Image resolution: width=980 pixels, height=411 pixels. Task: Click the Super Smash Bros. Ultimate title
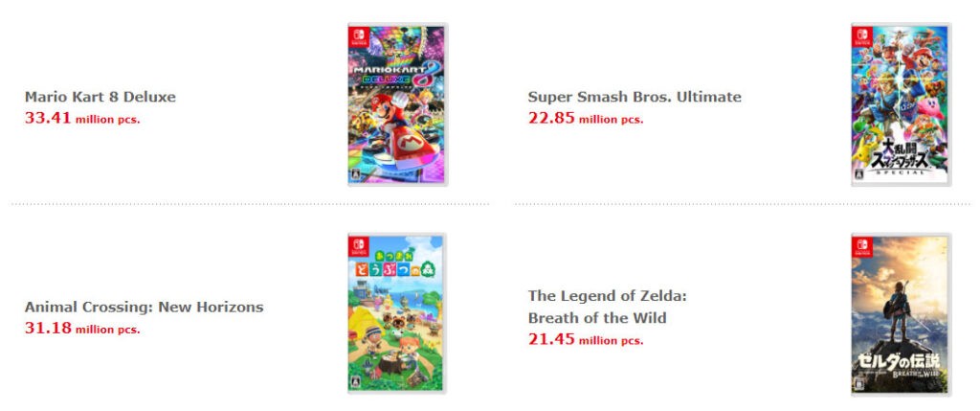tap(635, 97)
